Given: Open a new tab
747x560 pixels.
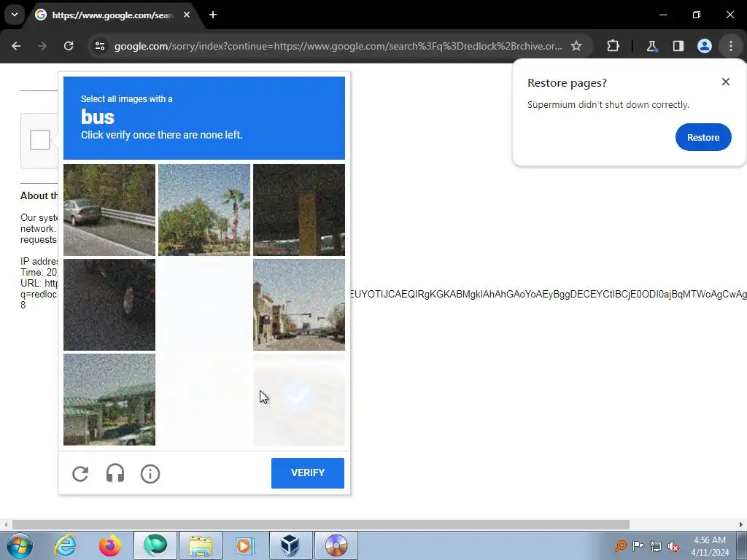Looking at the screenshot, I should pos(213,15).
